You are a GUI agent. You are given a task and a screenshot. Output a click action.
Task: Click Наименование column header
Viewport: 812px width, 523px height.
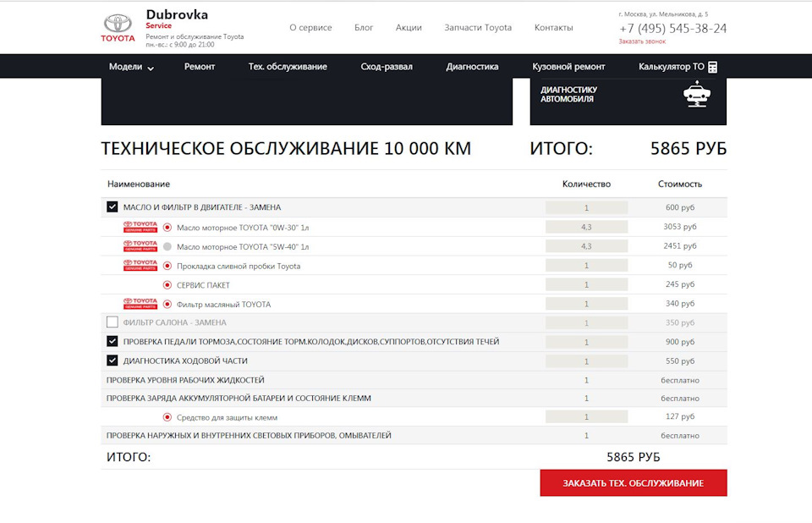coord(138,184)
